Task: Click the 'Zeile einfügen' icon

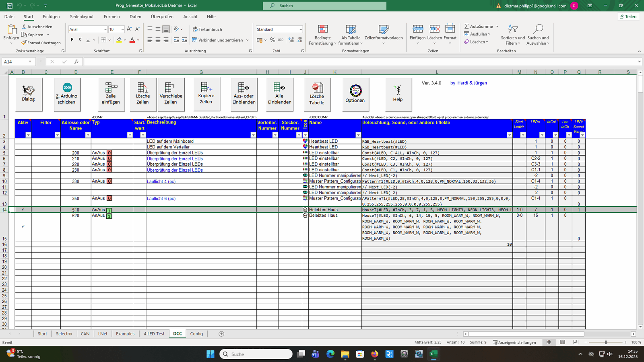Action: coord(111,88)
